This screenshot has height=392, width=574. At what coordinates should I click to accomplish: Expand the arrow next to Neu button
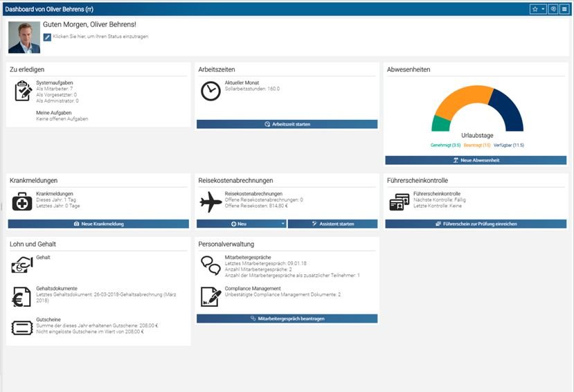pos(282,224)
